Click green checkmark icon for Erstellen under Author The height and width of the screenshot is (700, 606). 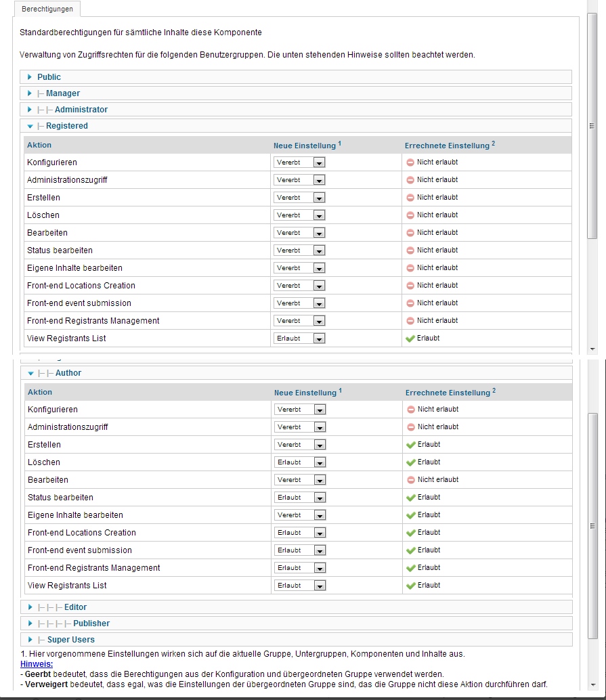[x=410, y=445]
